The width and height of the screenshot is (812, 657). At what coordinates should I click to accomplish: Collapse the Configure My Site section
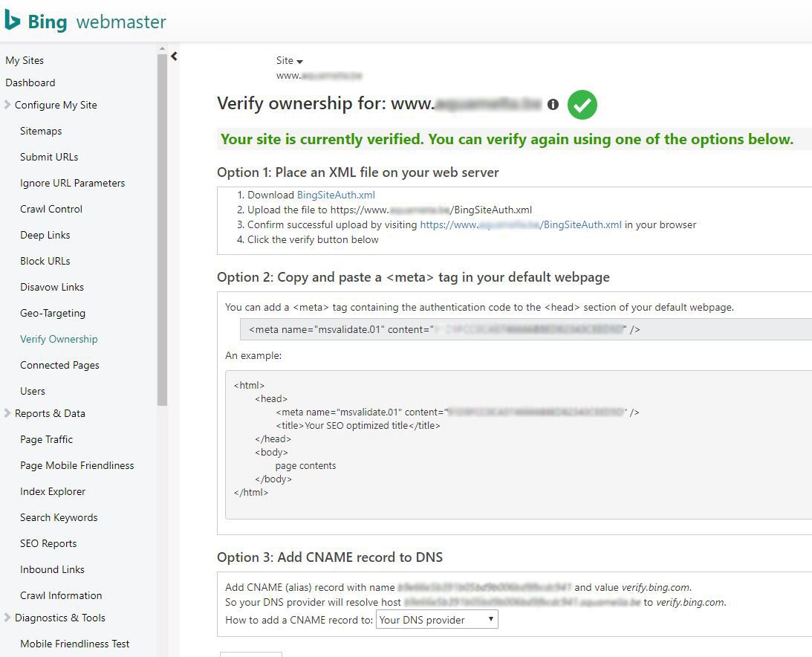click(7, 105)
